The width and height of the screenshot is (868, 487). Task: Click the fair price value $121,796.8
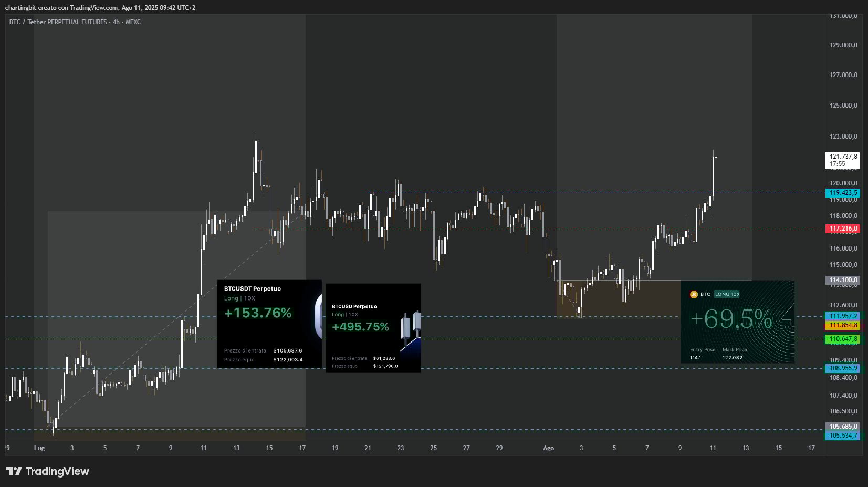point(385,366)
